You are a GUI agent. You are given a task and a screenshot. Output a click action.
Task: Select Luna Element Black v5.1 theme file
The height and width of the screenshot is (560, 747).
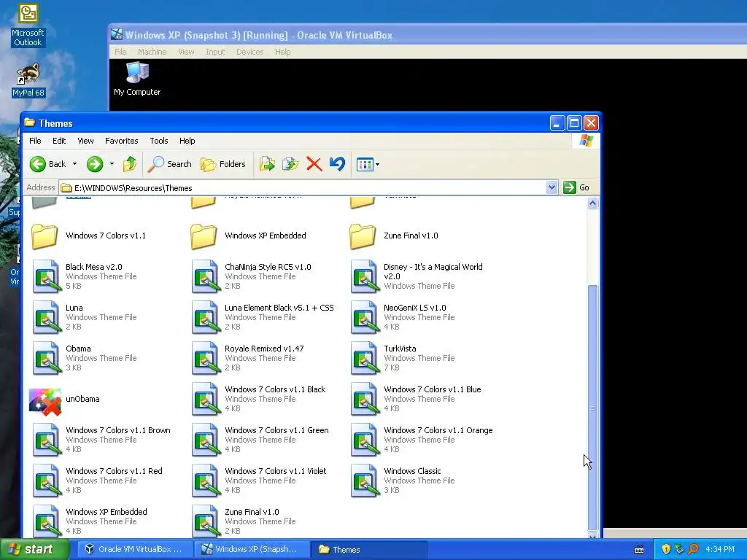[x=263, y=317]
